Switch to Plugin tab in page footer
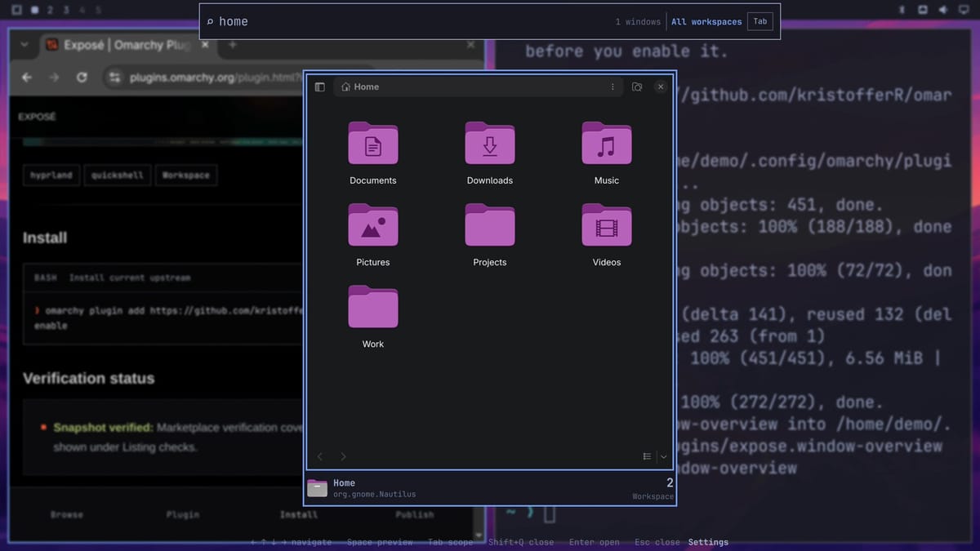The height and width of the screenshot is (551, 980). [x=183, y=514]
